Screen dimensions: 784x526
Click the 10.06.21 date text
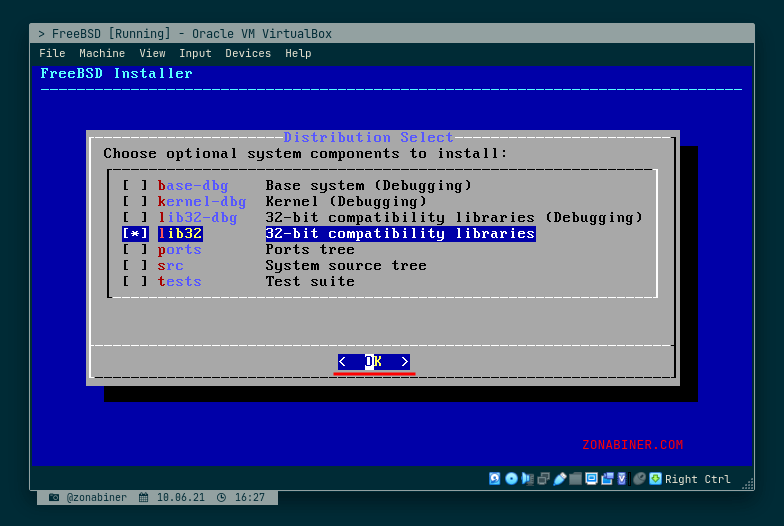(181, 497)
